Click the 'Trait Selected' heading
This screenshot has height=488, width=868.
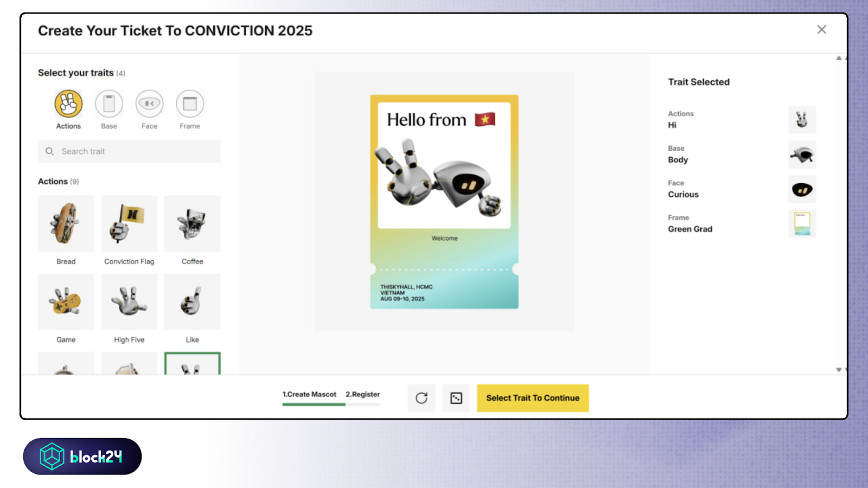(699, 82)
